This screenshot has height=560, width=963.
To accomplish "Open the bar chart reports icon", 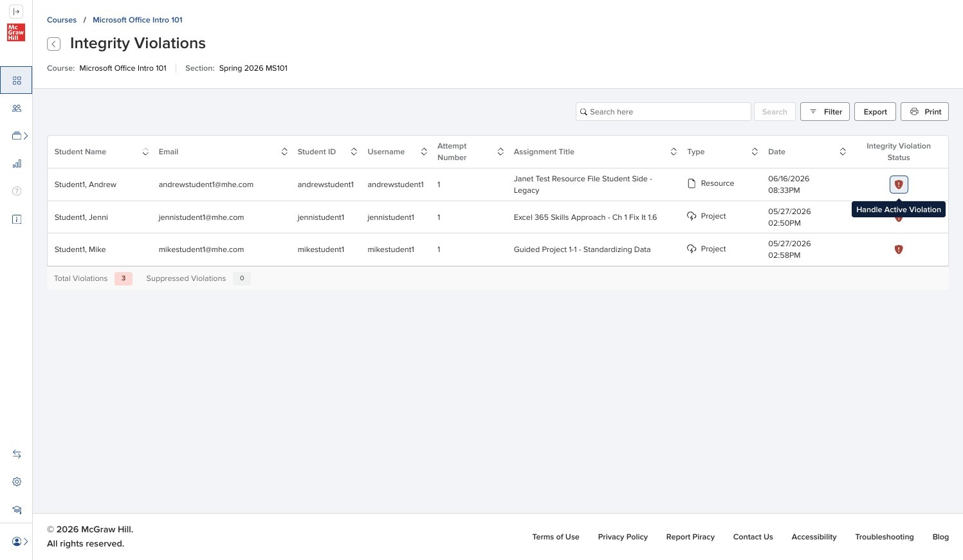I will [17, 164].
